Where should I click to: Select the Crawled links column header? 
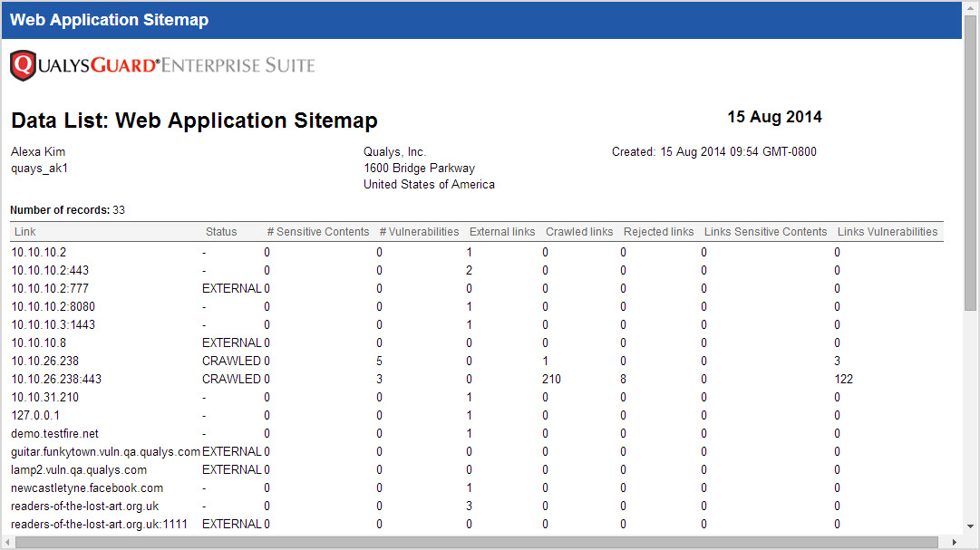point(579,232)
